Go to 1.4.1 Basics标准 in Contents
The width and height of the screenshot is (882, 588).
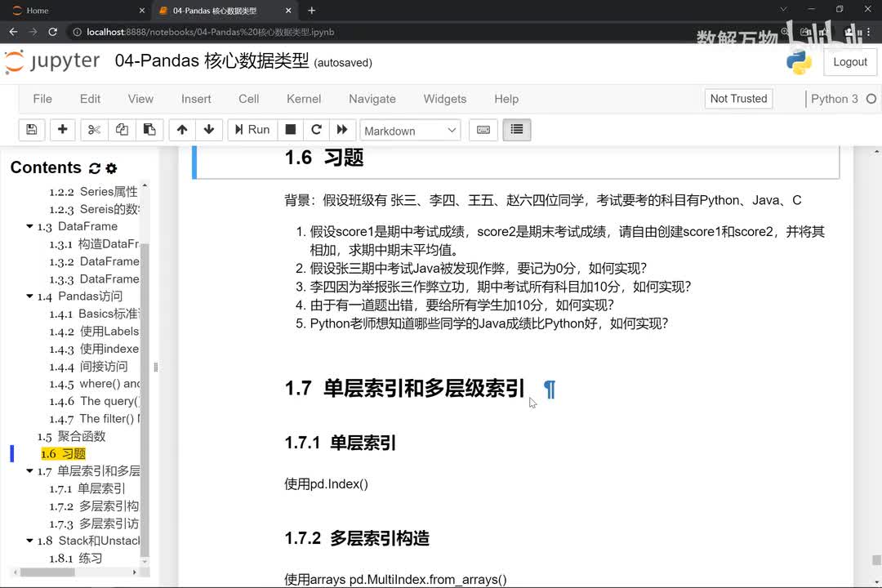(95, 314)
